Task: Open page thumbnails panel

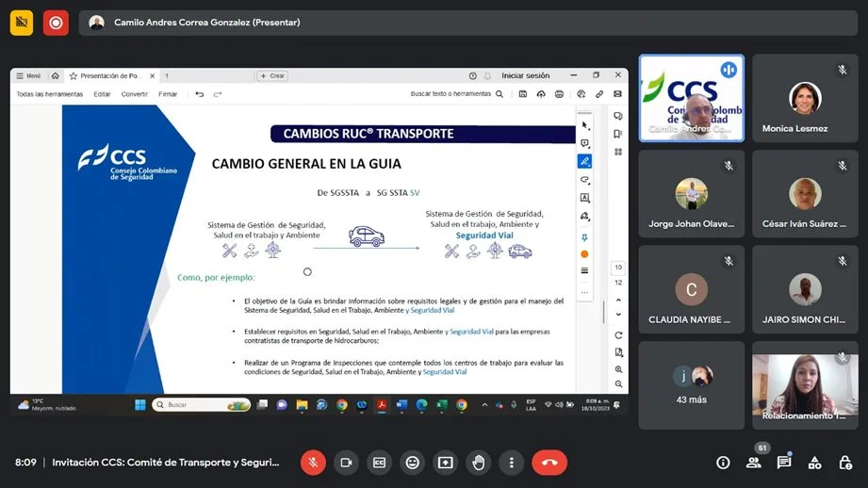Action: coord(618,152)
